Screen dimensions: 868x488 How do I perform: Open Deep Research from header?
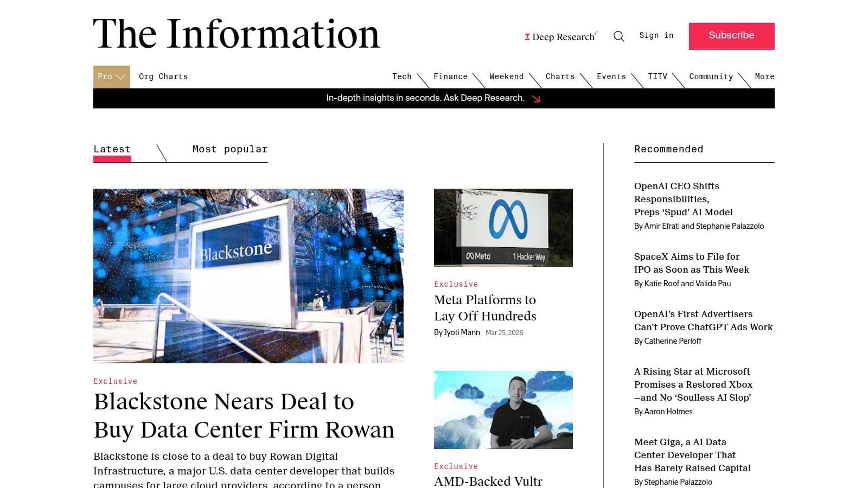pos(561,37)
